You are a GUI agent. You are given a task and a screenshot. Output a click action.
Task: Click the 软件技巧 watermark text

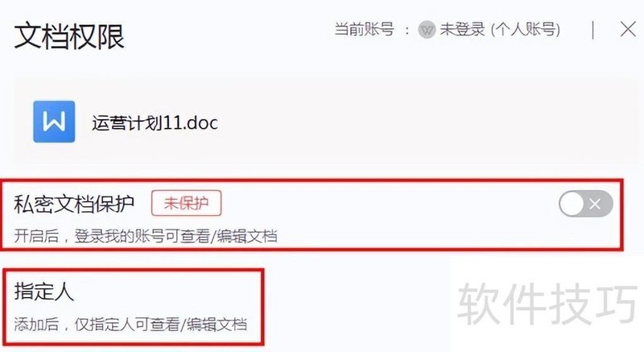548,303
